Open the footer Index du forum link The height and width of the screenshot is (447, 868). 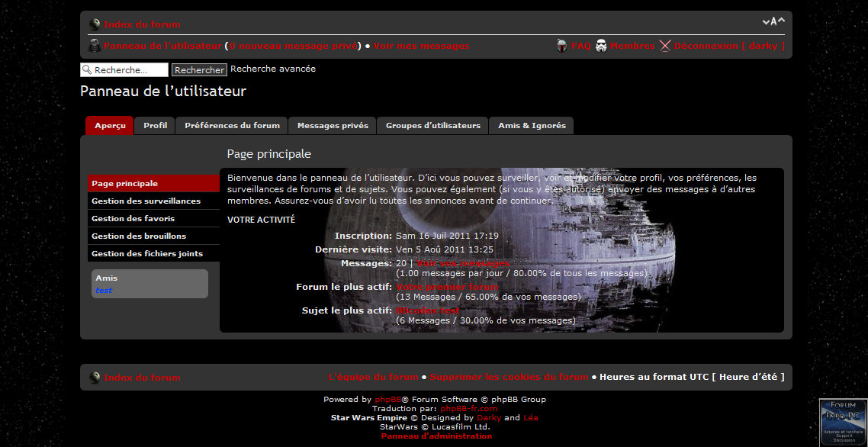tap(142, 378)
